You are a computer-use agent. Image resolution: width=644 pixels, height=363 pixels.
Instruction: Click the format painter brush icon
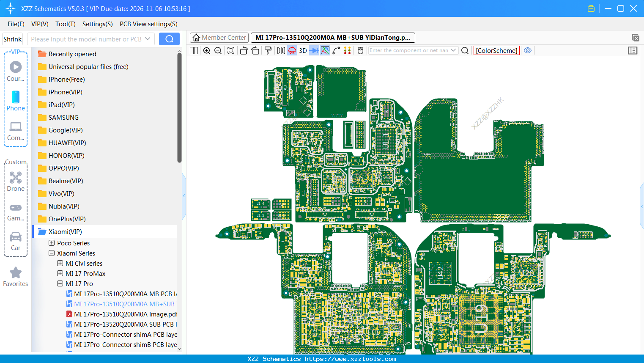pos(268,51)
